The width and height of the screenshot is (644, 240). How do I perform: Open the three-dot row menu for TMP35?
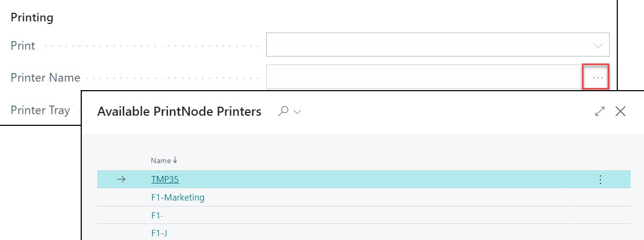coord(600,180)
